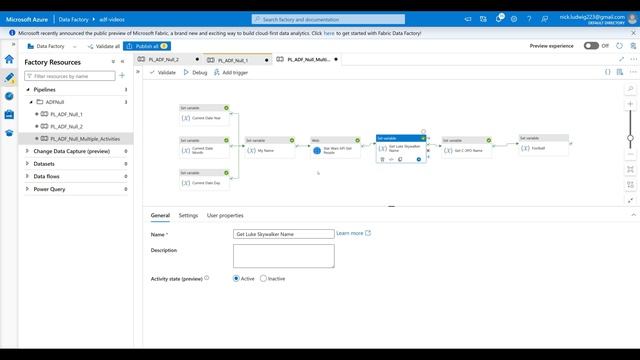The width and height of the screenshot is (640, 360).
Task: Click the Name input field
Action: tap(284, 234)
